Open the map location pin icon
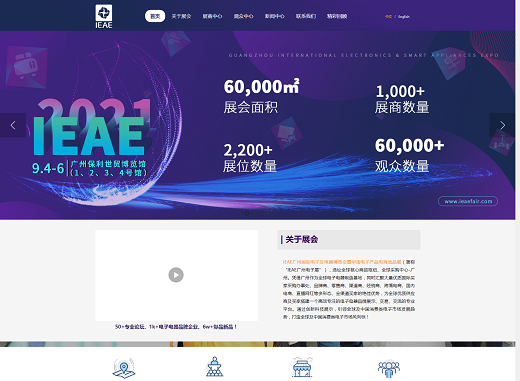 124,368
